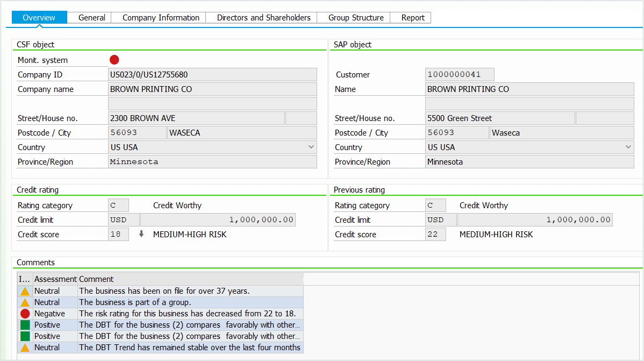Click the second green positive DBT icon

[25, 336]
